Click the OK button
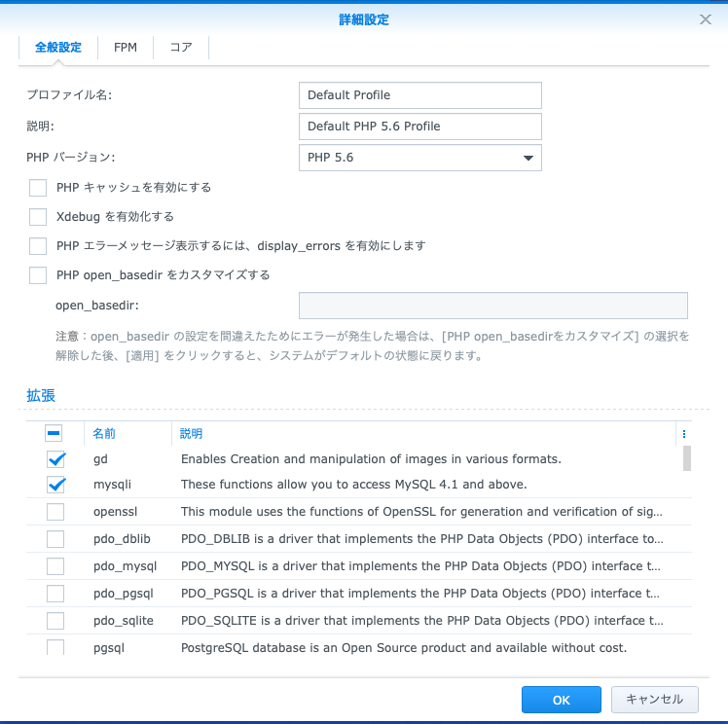The width and height of the screenshot is (728, 724). click(561, 699)
